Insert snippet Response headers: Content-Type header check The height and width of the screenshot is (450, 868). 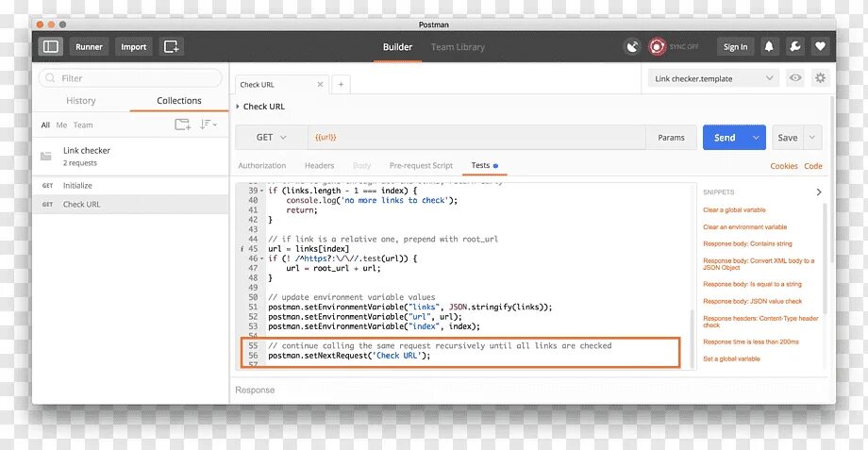click(x=760, y=322)
